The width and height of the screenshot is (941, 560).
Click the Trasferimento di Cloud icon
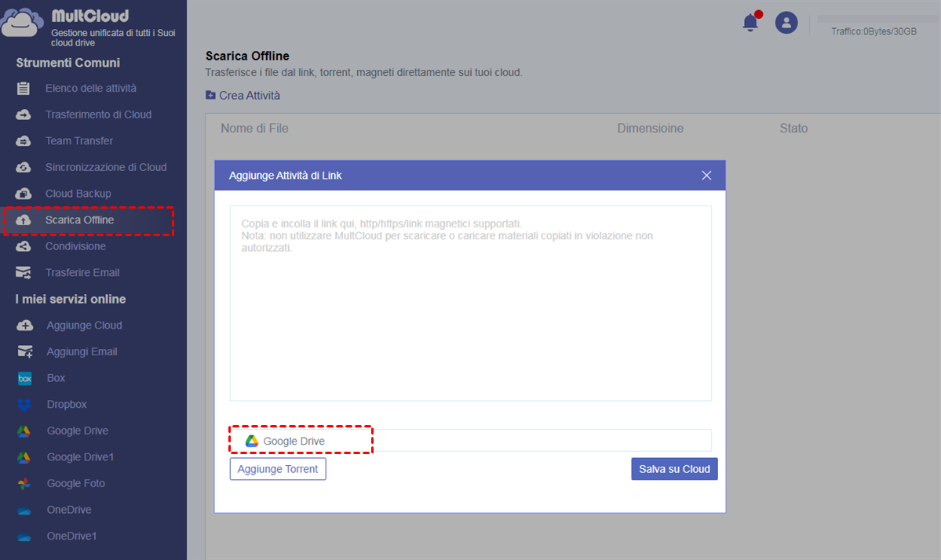pyautogui.click(x=24, y=115)
